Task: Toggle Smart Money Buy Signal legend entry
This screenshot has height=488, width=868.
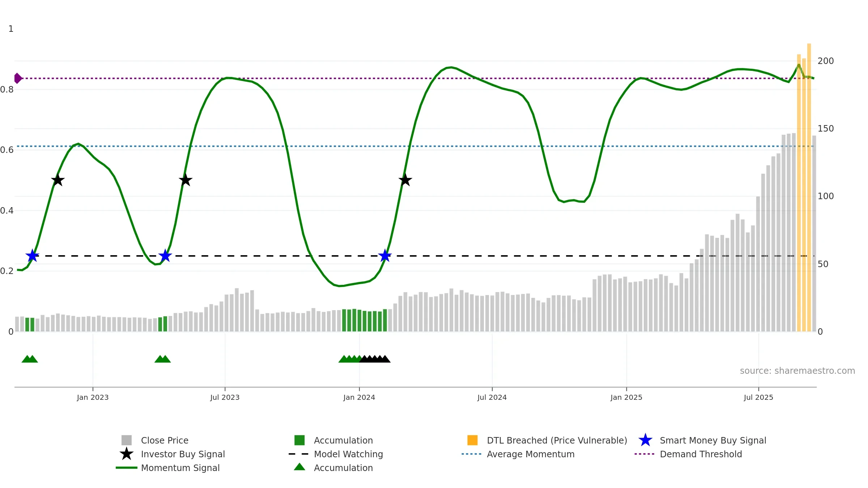Action: pyautogui.click(x=712, y=440)
